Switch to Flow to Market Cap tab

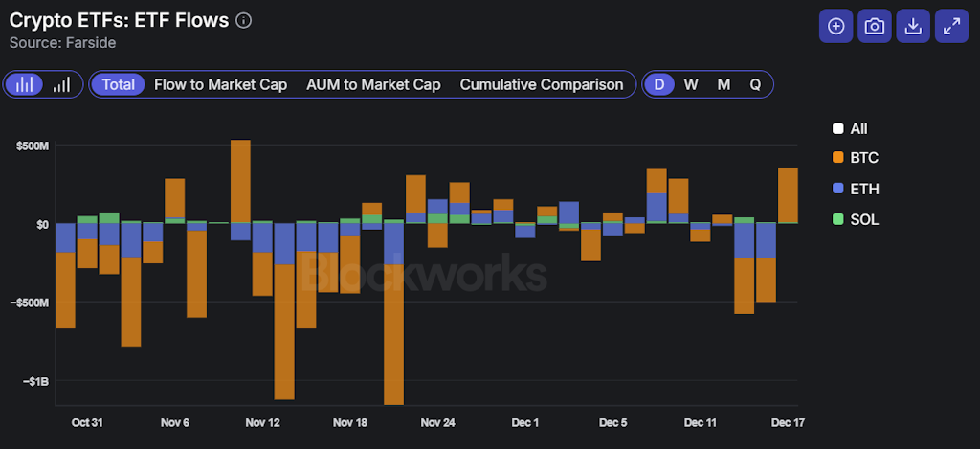click(220, 84)
